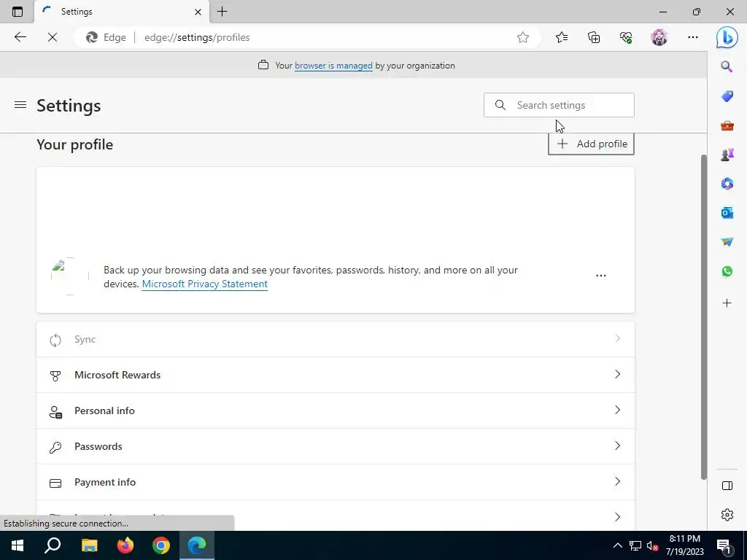Open sidebar Outlook icon

[727, 213]
